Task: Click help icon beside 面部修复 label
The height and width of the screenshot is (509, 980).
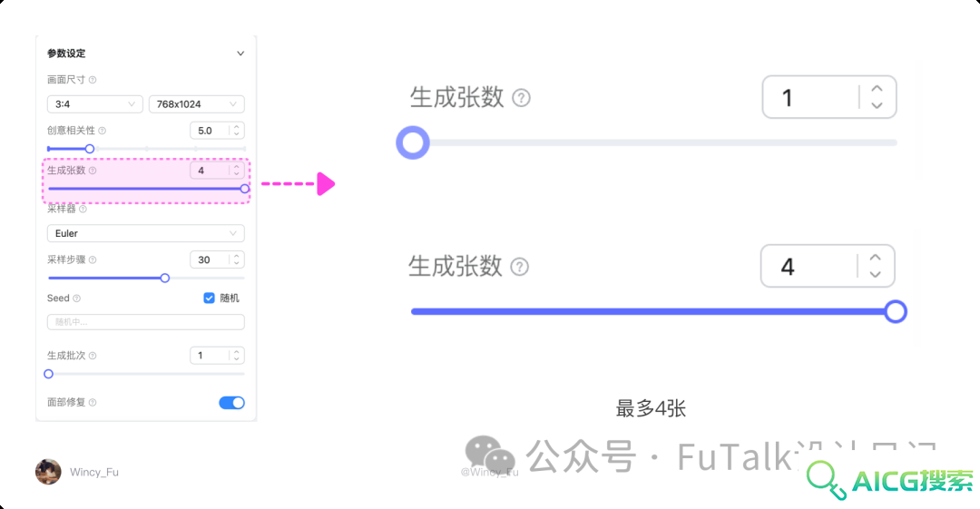Action: pos(93,402)
